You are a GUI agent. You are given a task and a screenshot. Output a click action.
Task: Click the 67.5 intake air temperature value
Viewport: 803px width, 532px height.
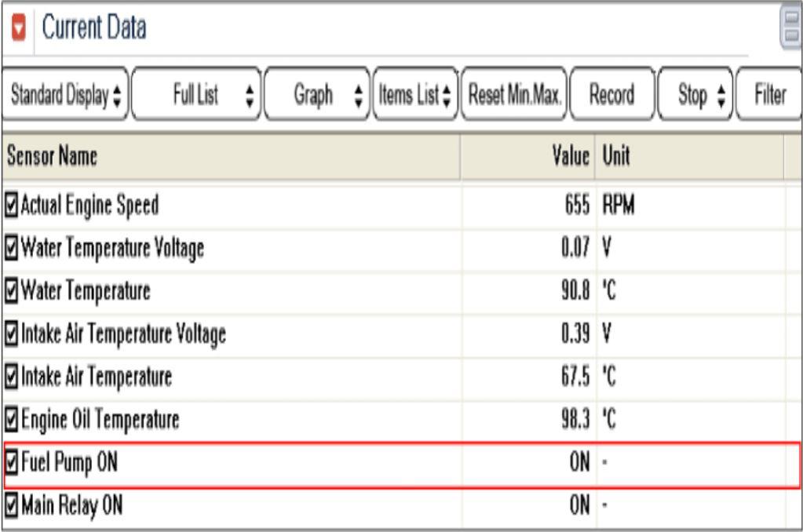(575, 377)
